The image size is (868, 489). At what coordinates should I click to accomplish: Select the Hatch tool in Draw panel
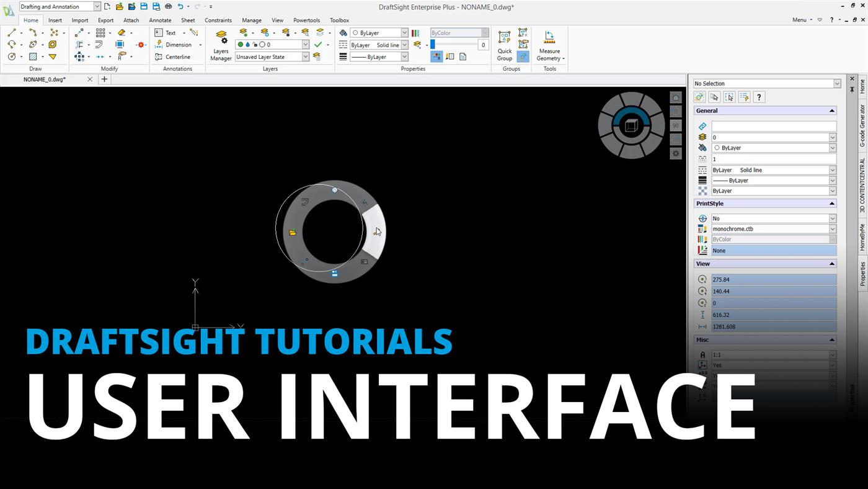click(x=32, y=56)
